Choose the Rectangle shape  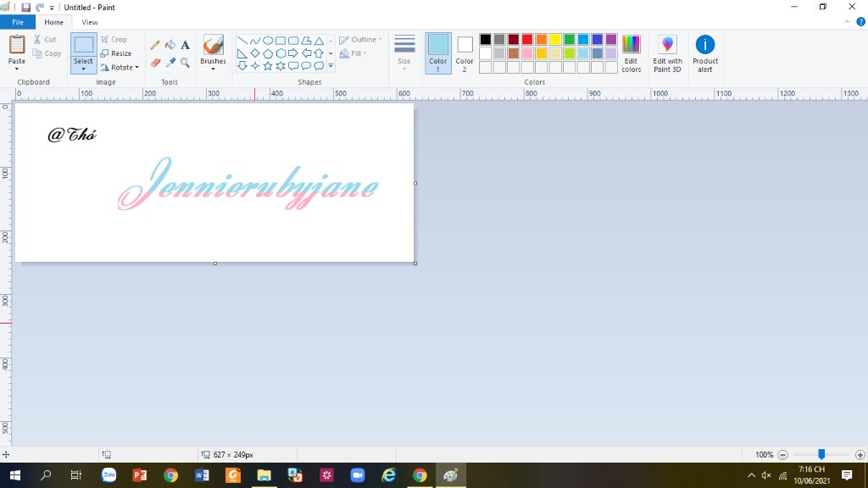[x=281, y=41]
